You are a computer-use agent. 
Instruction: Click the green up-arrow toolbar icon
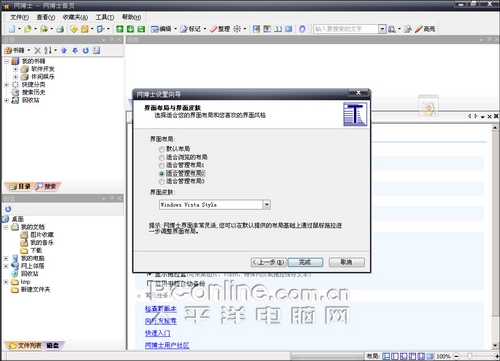[119, 29]
